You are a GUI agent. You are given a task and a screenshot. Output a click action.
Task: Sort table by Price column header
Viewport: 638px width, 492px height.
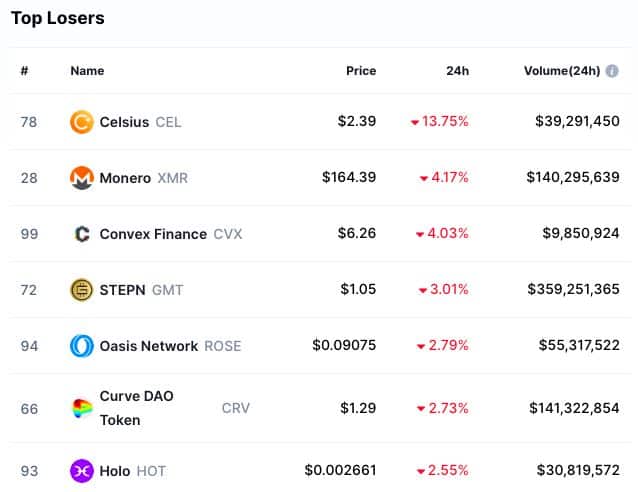click(x=361, y=71)
